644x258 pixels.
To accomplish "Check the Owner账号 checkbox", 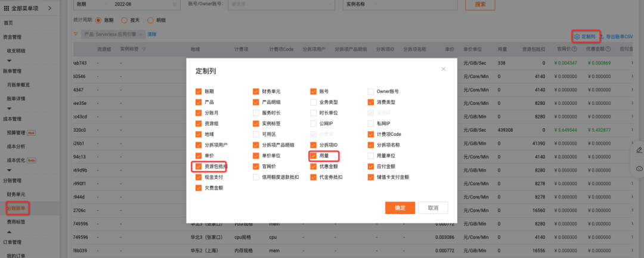I will [x=371, y=92].
